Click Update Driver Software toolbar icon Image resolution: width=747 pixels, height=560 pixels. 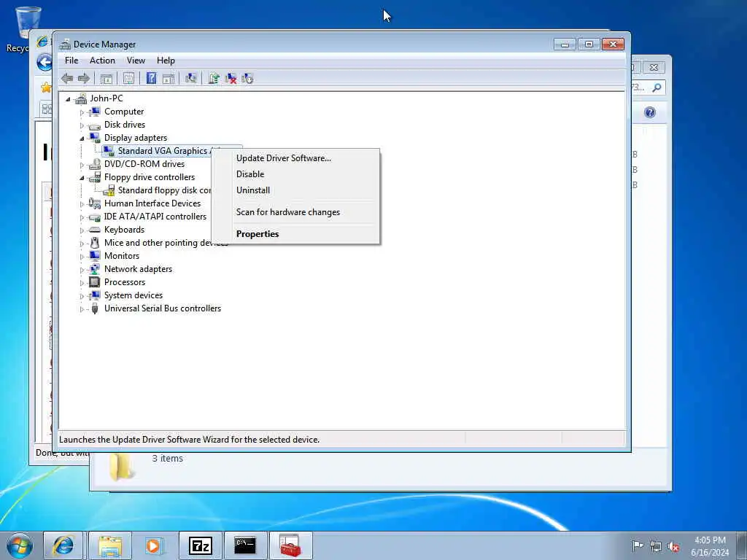(214, 79)
